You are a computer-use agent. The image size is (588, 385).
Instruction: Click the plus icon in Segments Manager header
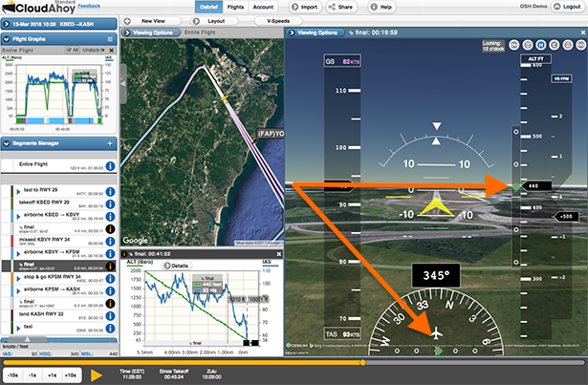[x=110, y=143]
